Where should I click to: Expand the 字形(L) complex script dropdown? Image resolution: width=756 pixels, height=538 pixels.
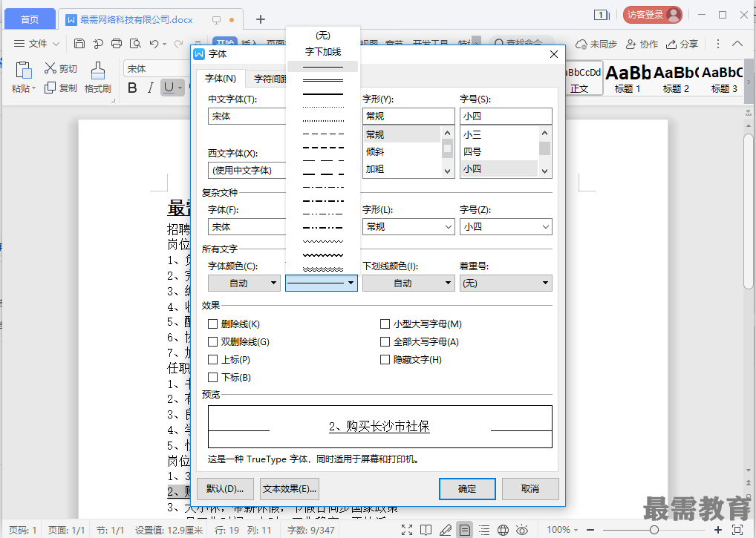(449, 227)
